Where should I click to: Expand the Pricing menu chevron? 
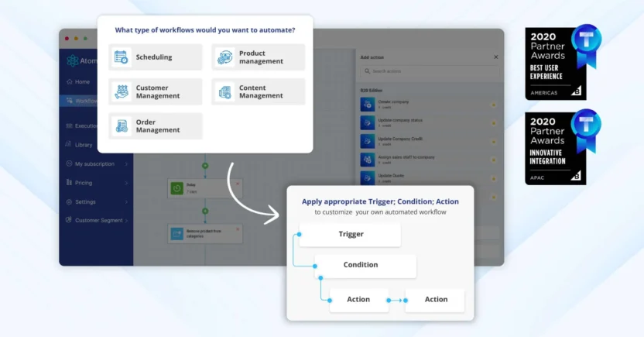coord(126,183)
